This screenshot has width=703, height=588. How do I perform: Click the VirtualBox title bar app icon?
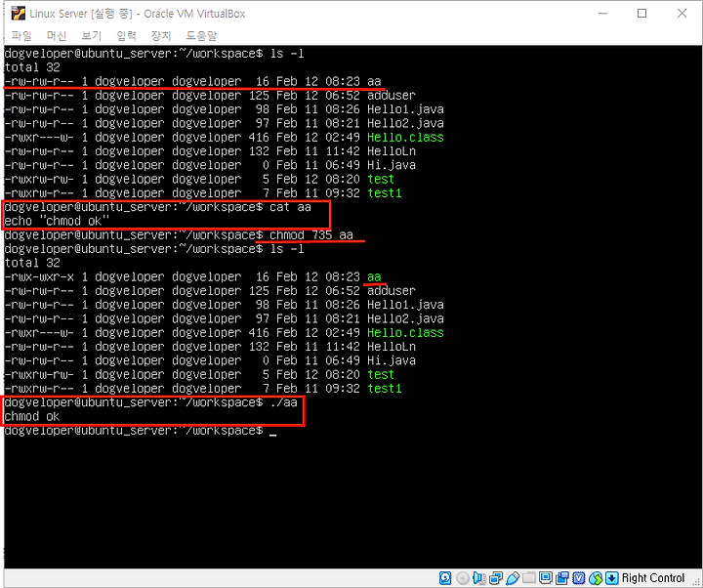(19, 14)
